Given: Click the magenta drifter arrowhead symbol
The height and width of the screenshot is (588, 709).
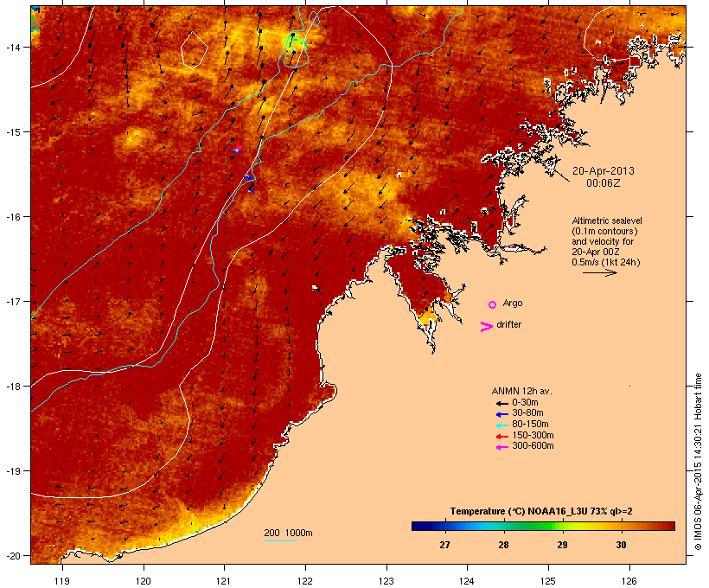Looking at the screenshot, I should [486, 327].
